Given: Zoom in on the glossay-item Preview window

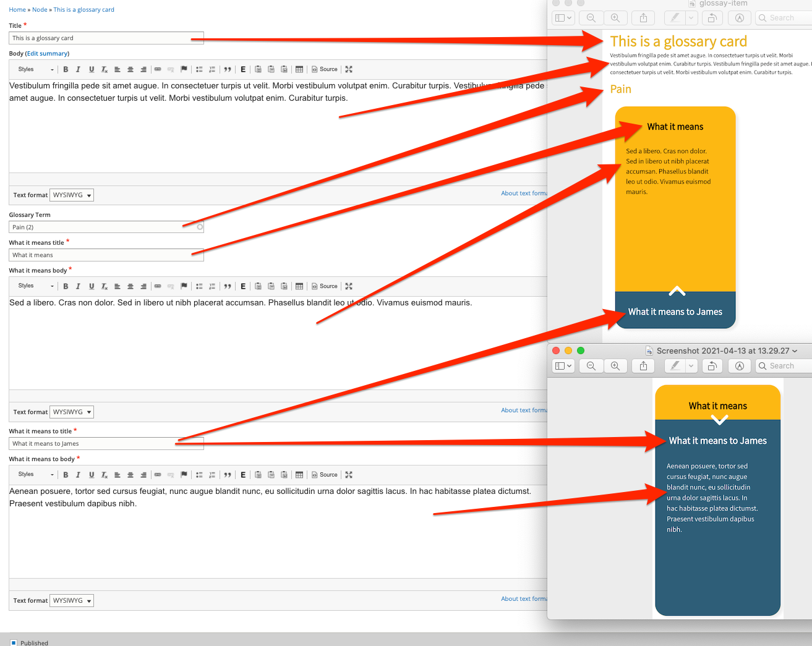Looking at the screenshot, I should point(615,18).
